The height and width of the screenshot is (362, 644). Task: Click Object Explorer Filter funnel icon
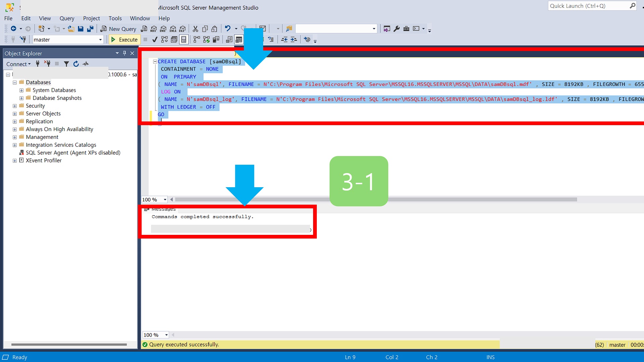(66, 64)
